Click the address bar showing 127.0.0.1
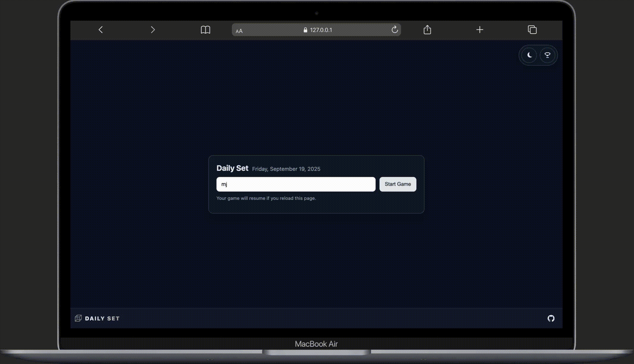The width and height of the screenshot is (634, 364). pos(321,30)
